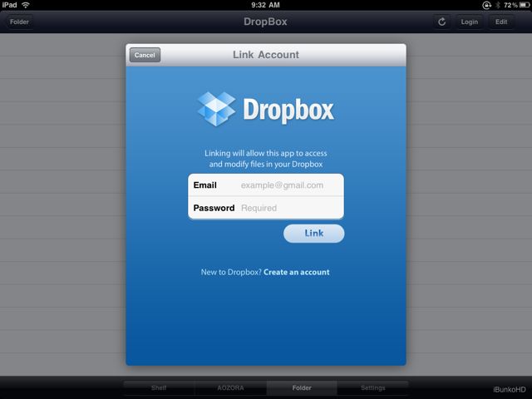This screenshot has width=532, height=399.
Task: Click the Link button
Action: [x=314, y=234]
